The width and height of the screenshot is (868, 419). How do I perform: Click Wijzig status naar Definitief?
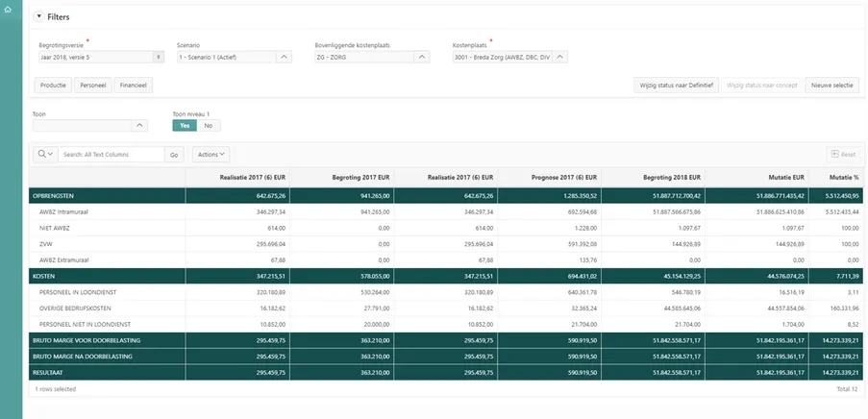pyautogui.click(x=676, y=86)
